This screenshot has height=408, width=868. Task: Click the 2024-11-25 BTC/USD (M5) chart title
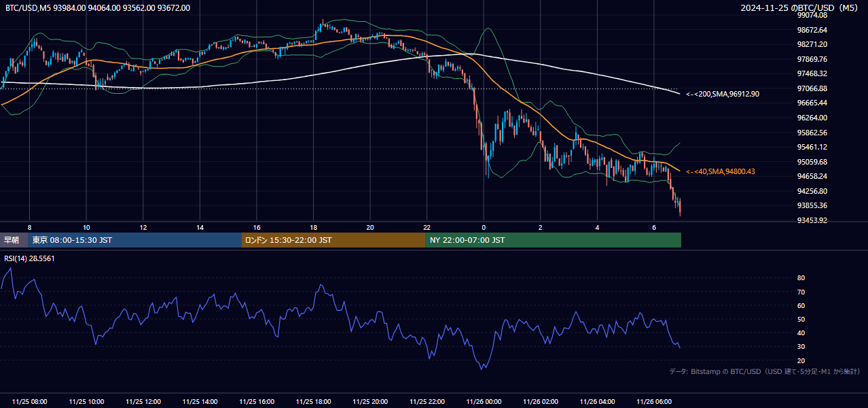pos(801,8)
